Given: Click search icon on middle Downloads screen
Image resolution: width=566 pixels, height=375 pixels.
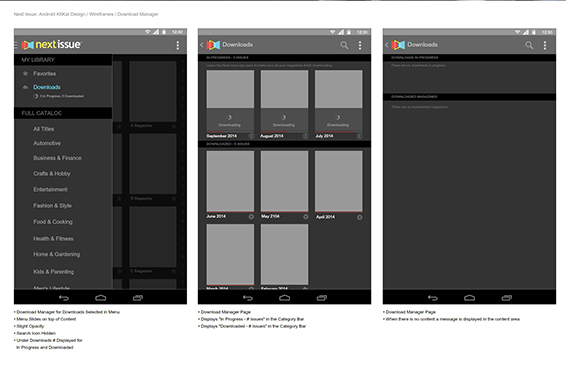Looking at the screenshot, I should (344, 45).
